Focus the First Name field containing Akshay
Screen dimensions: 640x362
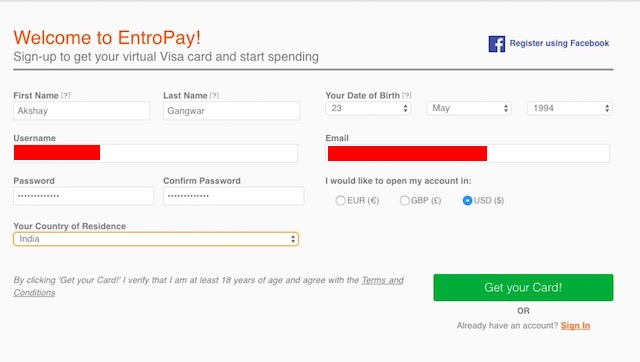[x=82, y=111]
